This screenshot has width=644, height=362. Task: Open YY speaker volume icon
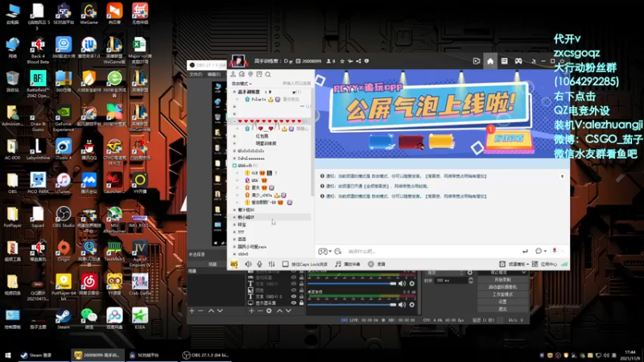tap(248, 265)
